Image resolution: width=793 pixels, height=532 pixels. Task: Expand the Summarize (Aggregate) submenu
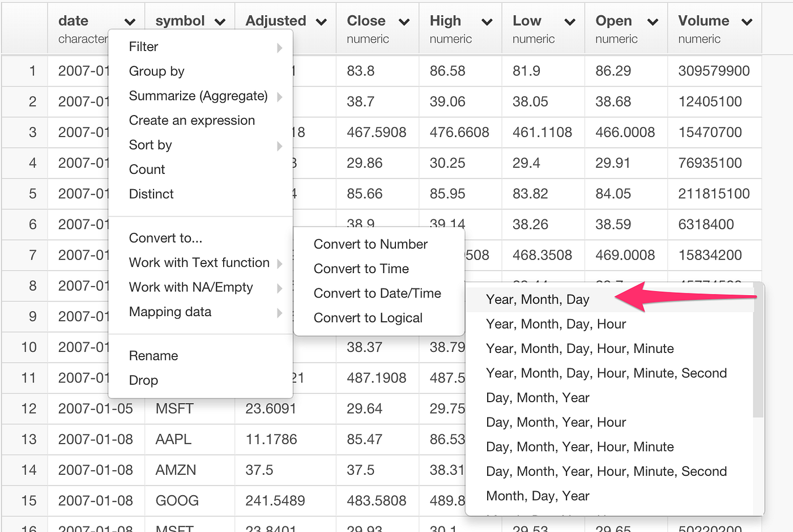[x=198, y=96]
